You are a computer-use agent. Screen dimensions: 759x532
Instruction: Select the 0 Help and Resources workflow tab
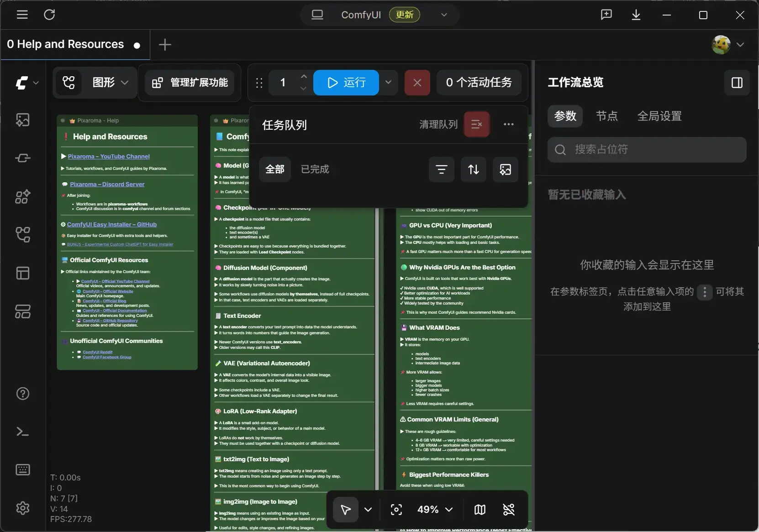(x=75, y=44)
